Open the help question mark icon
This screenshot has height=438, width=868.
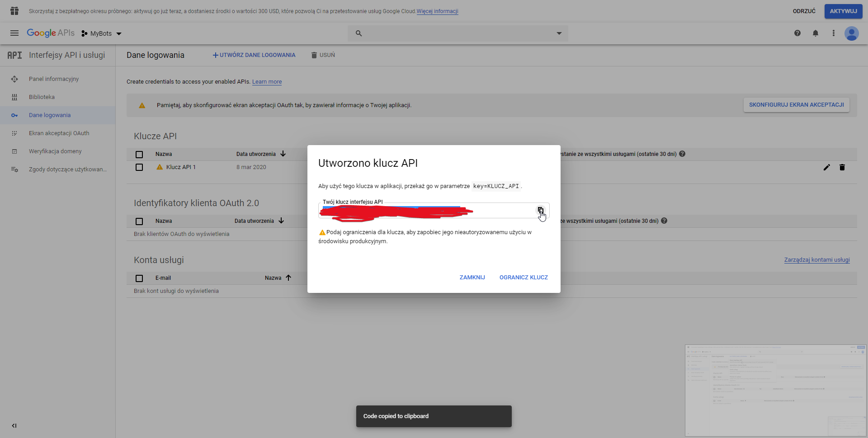[797, 33]
